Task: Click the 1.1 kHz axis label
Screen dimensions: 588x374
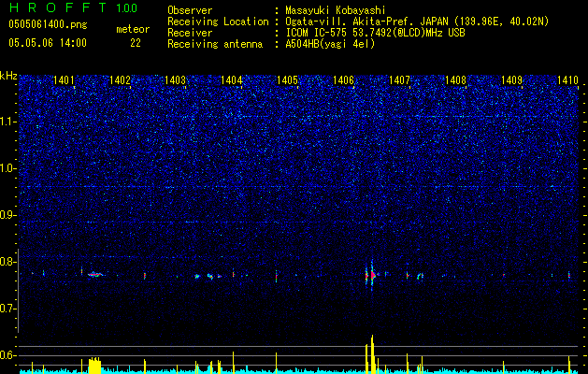Action: tap(8, 122)
